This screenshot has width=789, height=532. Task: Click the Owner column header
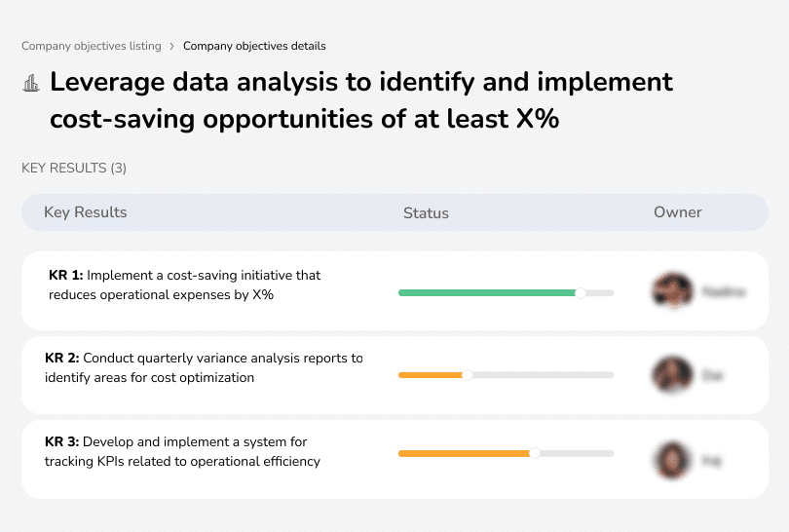point(678,212)
